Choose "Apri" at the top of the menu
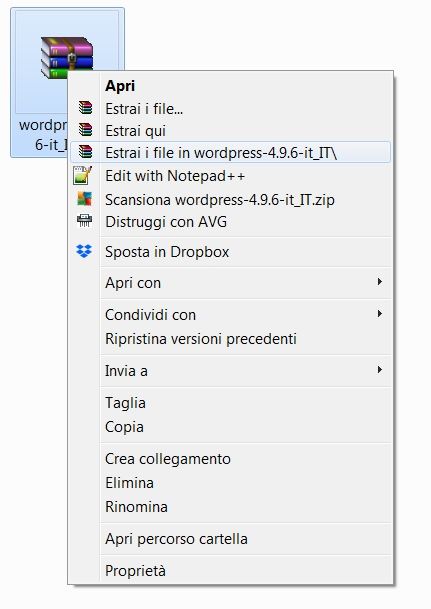This screenshot has height=609, width=431. pos(120,86)
